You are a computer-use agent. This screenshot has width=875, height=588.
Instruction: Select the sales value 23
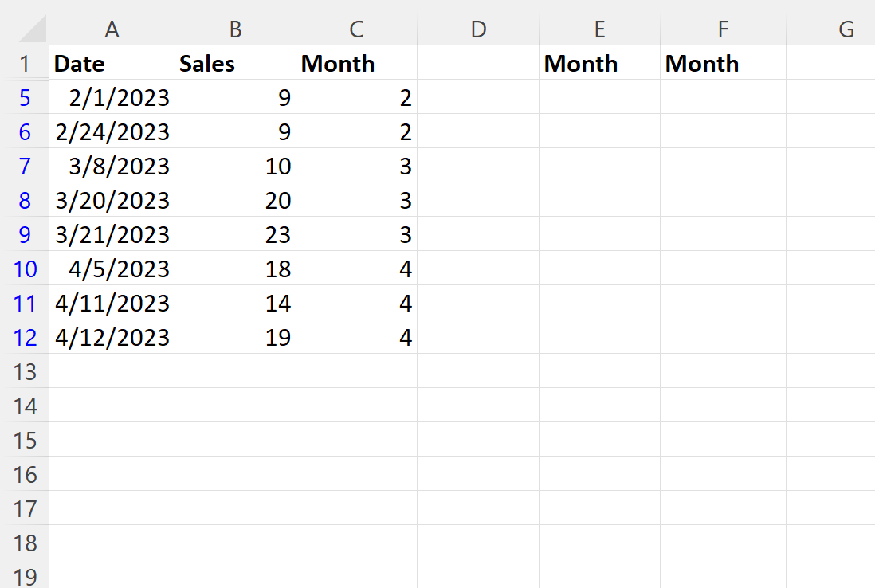(x=236, y=234)
